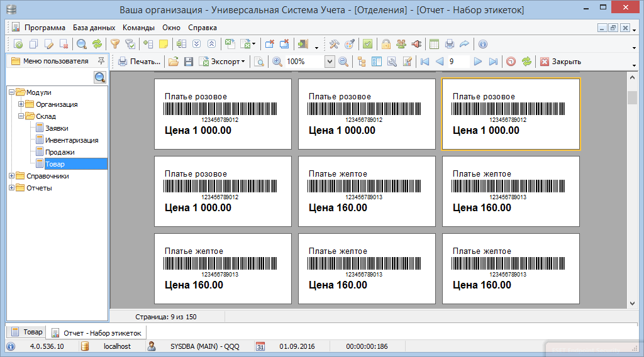Screen dimensions: 644x357
Task: Click the Закрыть button to close report
Action: tap(560, 62)
